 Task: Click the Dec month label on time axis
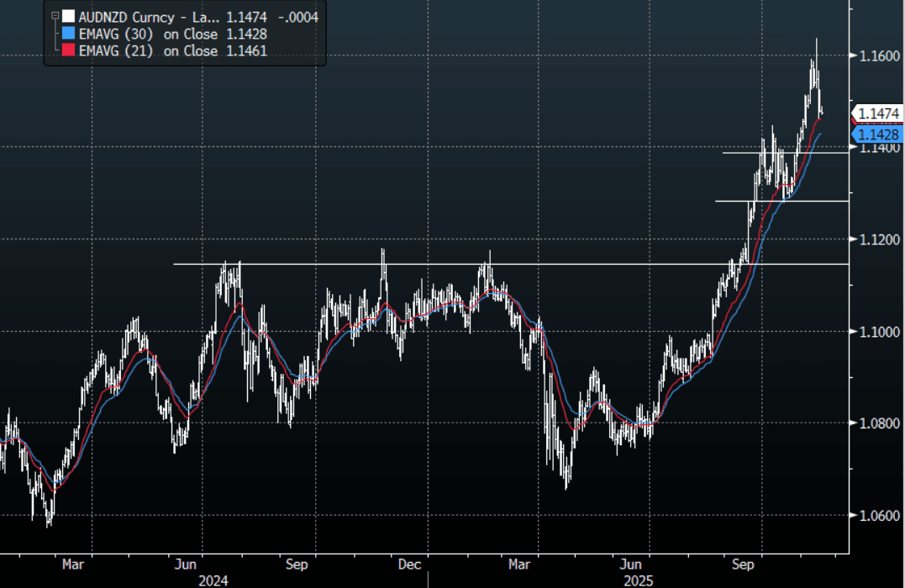click(x=409, y=565)
